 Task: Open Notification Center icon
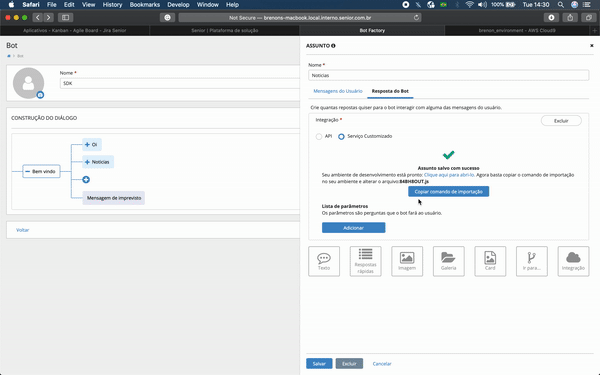587,5
